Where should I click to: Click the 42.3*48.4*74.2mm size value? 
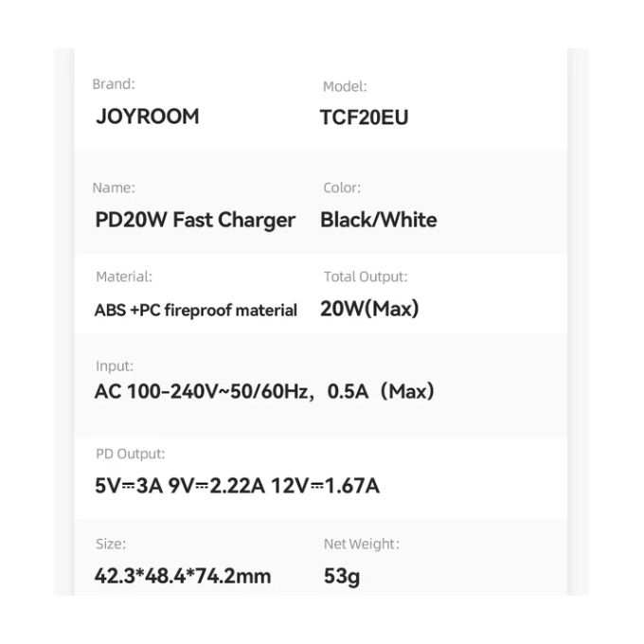coord(183,576)
